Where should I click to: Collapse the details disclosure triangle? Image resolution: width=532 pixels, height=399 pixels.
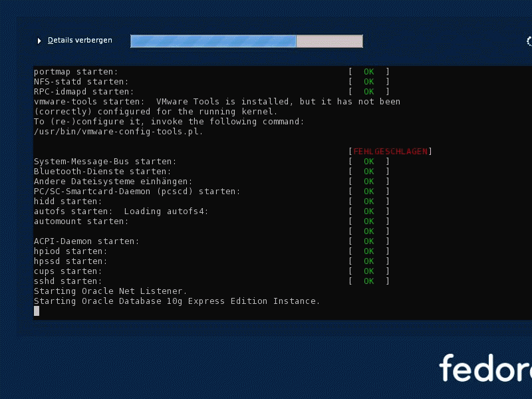[39, 41]
